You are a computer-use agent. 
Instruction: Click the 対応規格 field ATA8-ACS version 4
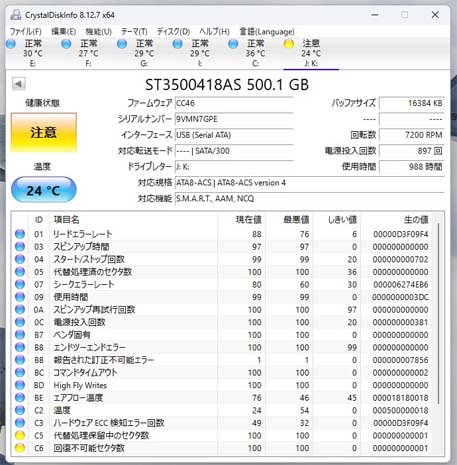[x=310, y=183]
